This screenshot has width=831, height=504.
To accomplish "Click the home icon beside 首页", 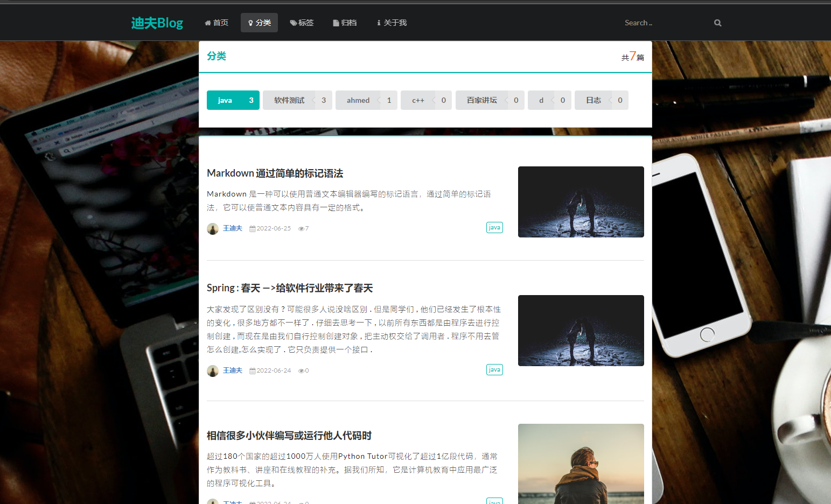I will coord(208,22).
